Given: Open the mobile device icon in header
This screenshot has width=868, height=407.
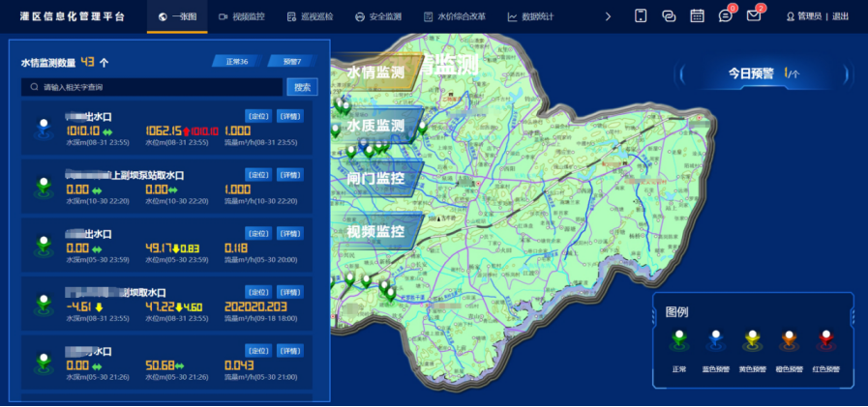Looking at the screenshot, I should click(641, 15).
